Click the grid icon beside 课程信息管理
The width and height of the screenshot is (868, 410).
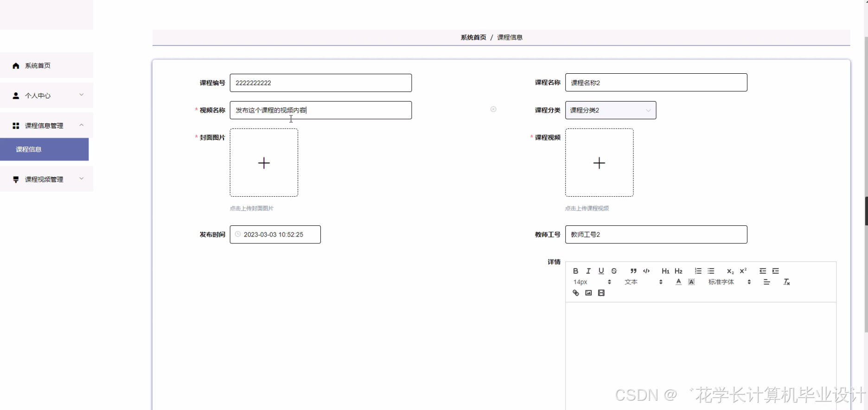point(16,126)
